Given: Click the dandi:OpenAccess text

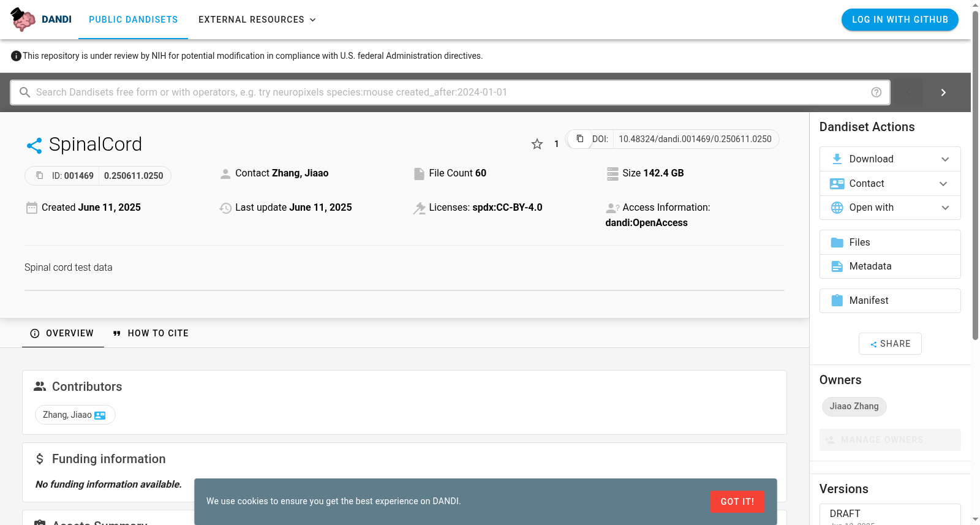Looking at the screenshot, I should click(x=646, y=223).
